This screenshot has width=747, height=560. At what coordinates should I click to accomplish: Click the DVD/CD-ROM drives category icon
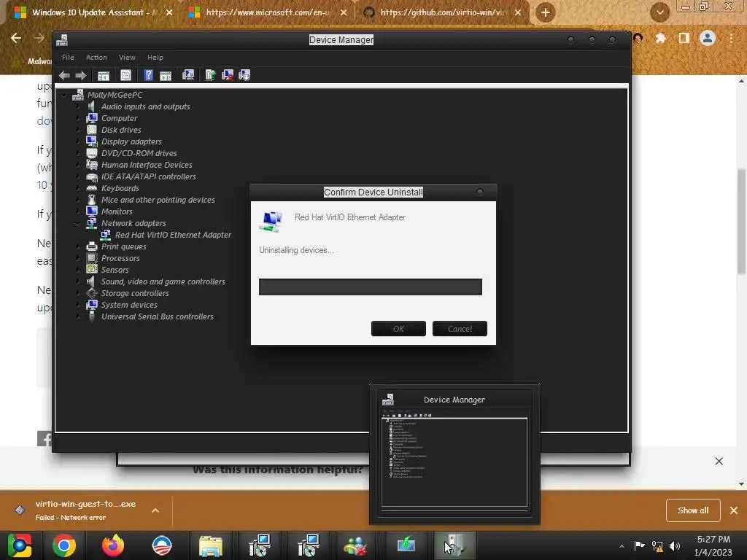point(91,153)
